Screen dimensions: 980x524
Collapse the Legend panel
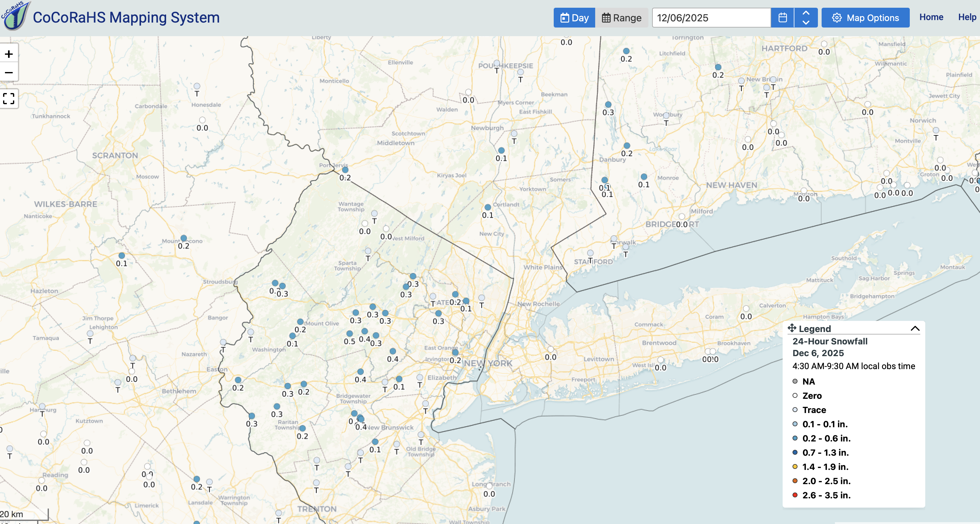tap(915, 329)
